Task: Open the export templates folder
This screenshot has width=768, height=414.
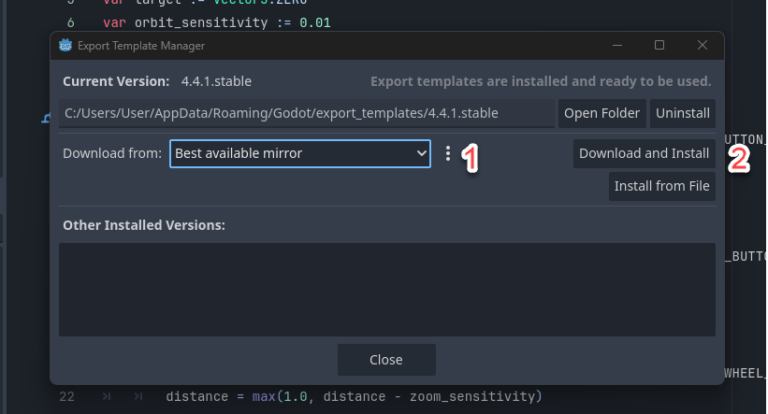Action: 602,113
